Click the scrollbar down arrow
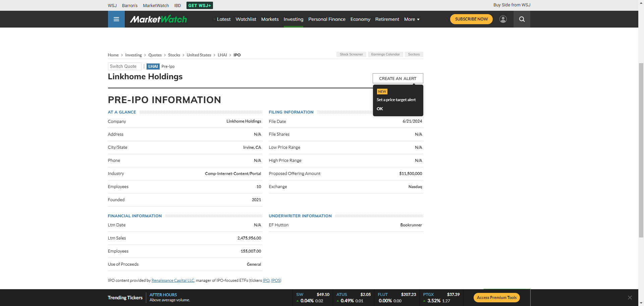 tap(641, 303)
